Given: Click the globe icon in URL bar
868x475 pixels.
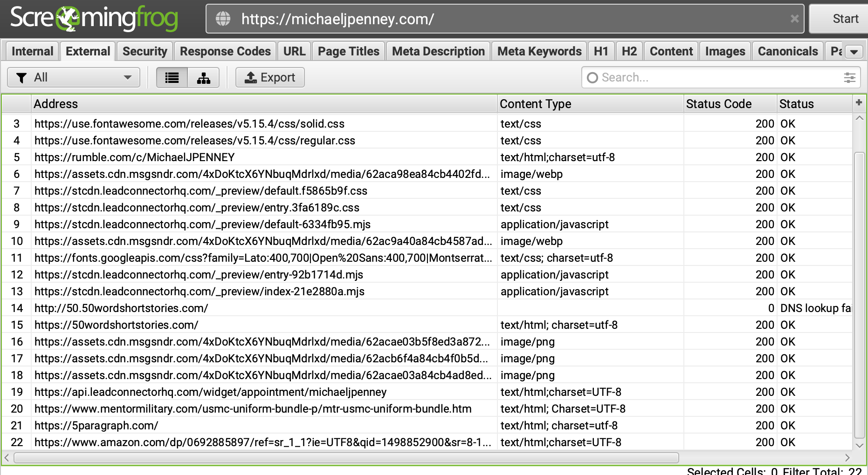Looking at the screenshot, I should pyautogui.click(x=223, y=19).
